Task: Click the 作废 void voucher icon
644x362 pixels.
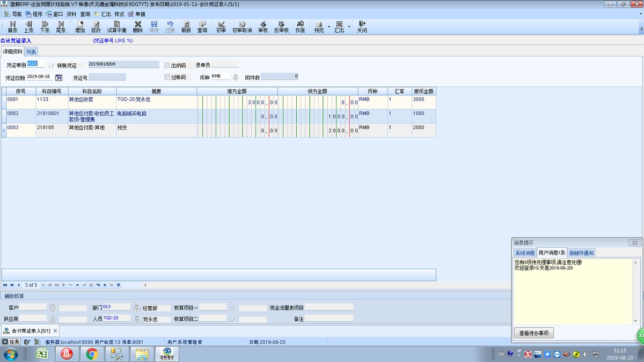Action: click(300, 27)
